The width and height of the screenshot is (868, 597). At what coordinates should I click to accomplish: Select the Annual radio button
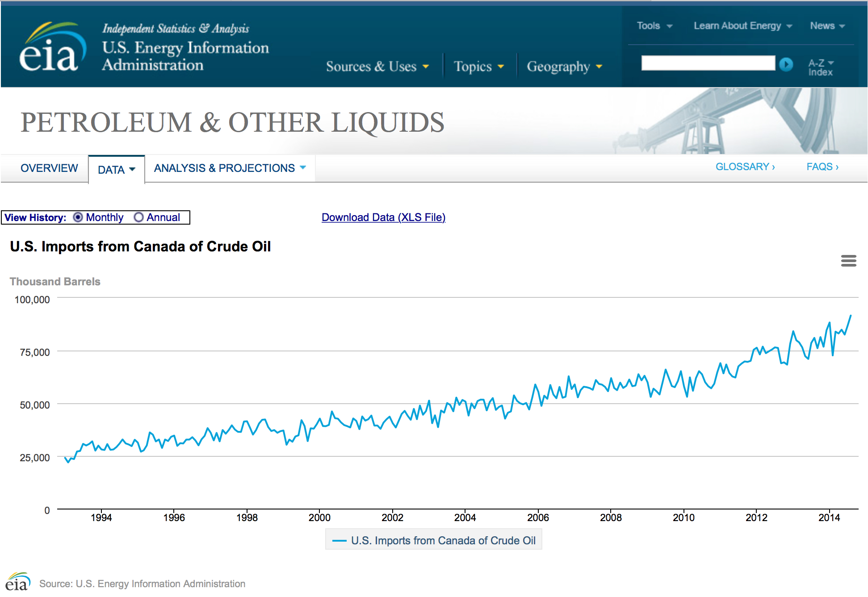pos(139,217)
